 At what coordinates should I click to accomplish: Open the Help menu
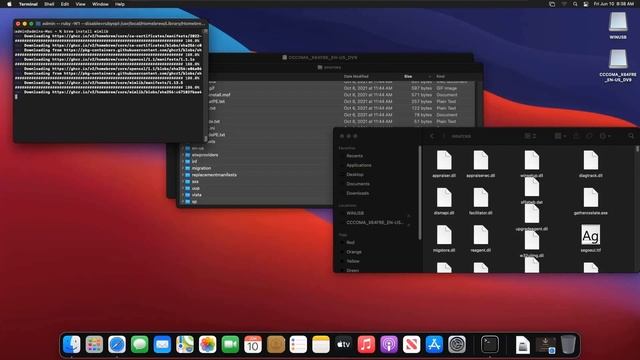(120, 4)
